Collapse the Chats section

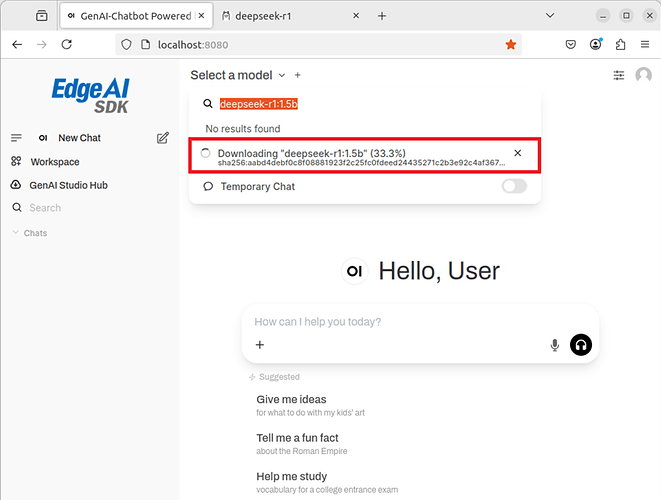click(30, 233)
